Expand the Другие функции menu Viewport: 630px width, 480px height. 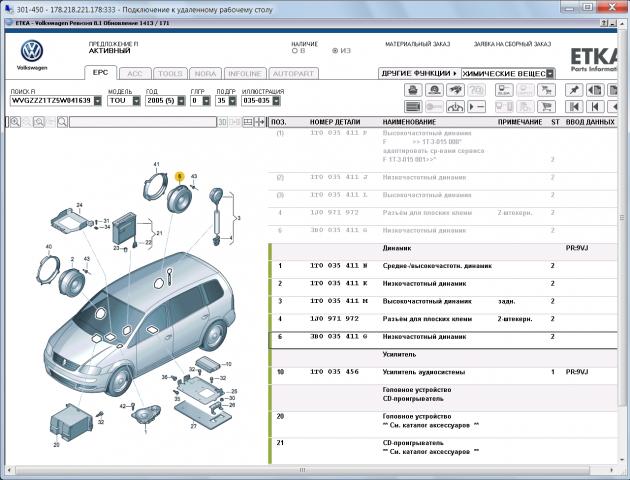pos(419,74)
